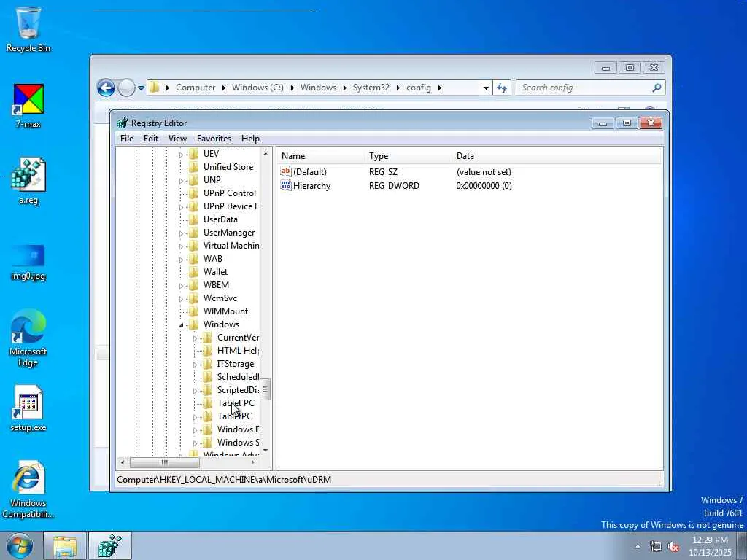
Task: Click the 0x00000000 (0) data cell
Action: click(x=484, y=186)
